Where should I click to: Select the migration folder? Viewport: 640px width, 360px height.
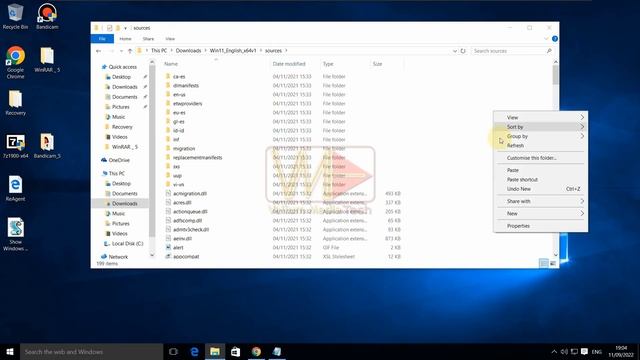tap(184, 149)
